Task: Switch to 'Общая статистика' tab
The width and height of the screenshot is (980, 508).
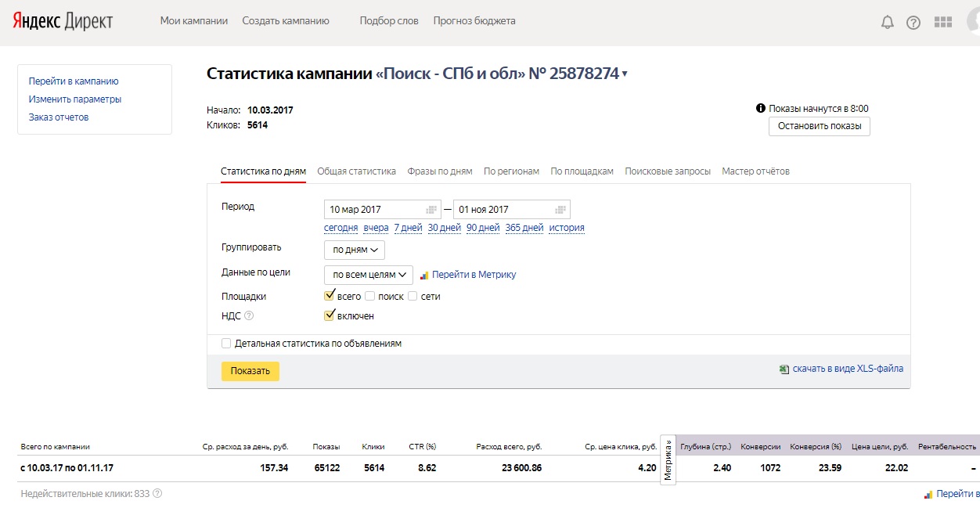Action: click(356, 171)
